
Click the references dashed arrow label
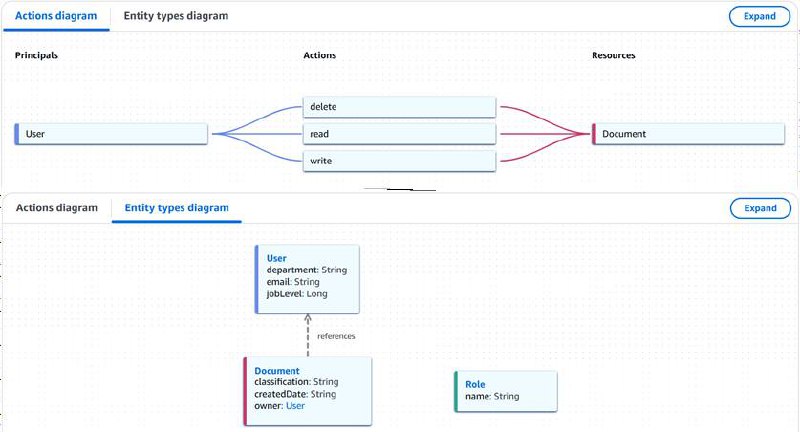[x=336, y=336]
